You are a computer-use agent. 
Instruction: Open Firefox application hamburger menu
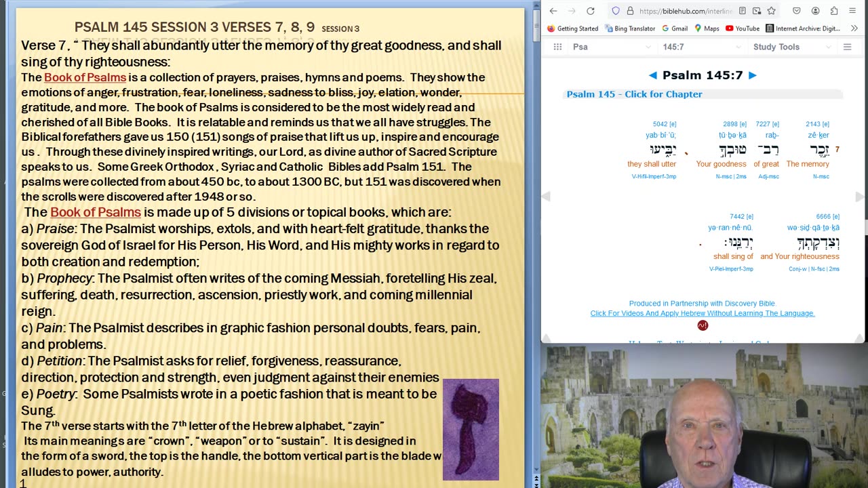pyautogui.click(x=853, y=11)
